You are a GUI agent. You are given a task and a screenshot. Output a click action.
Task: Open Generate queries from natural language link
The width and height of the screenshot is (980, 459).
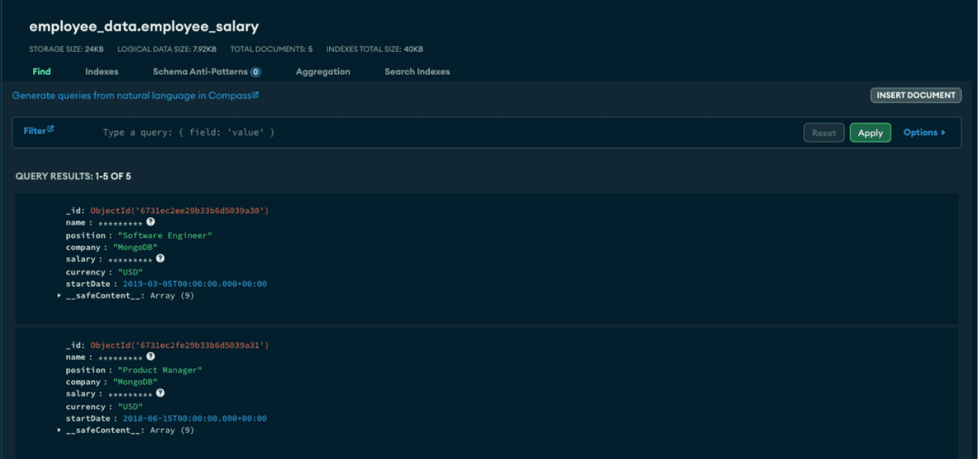tap(132, 96)
